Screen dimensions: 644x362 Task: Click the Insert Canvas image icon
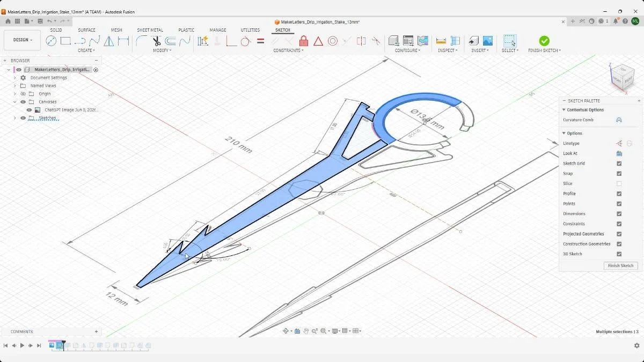(x=488, y=41)
